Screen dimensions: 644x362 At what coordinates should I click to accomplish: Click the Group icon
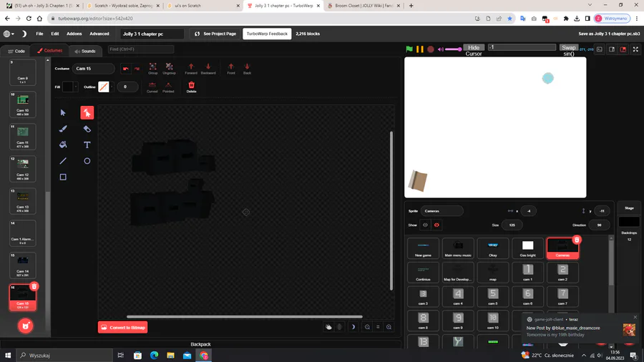coord(153,69)
